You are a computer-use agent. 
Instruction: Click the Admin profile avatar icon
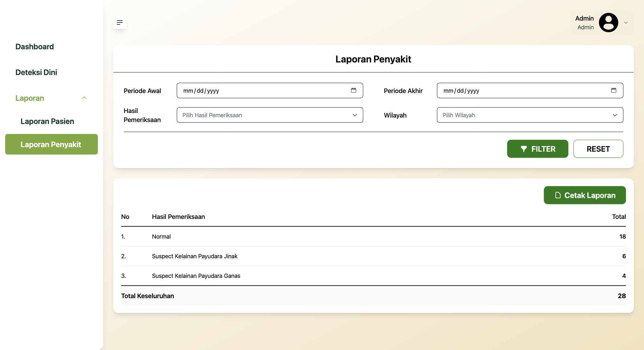(x=608, y=23)
